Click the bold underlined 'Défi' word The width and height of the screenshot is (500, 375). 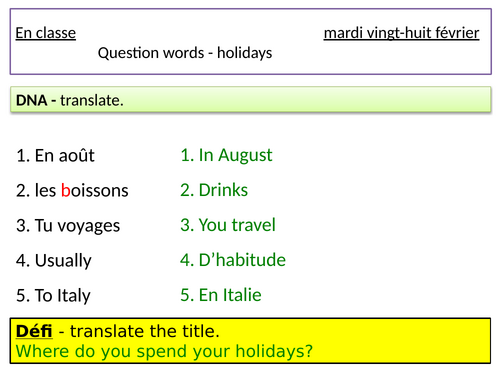pos(34,331)
